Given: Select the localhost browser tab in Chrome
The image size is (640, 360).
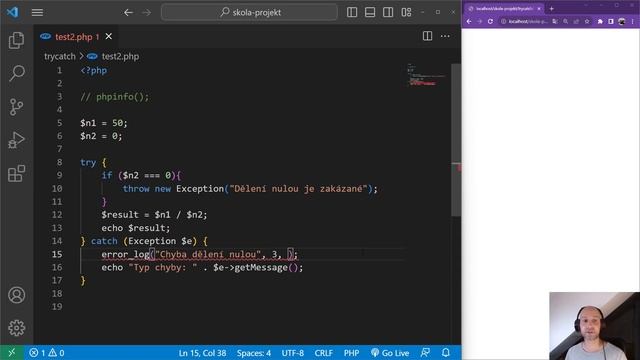Looking at the screenshot, I should point(504,8).
